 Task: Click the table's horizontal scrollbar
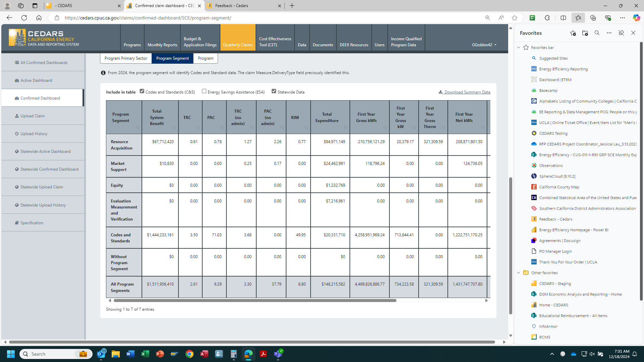click(255, 301)
